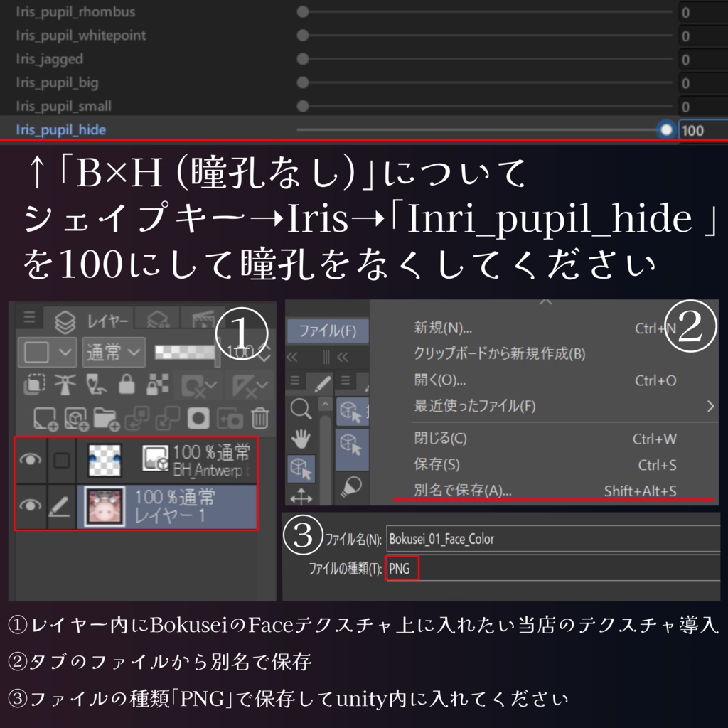728x728 pixels.
Task: Check the checkbox beside the BH_Antwerp layer
Action: pyautogui.click(x=60, y=459)
